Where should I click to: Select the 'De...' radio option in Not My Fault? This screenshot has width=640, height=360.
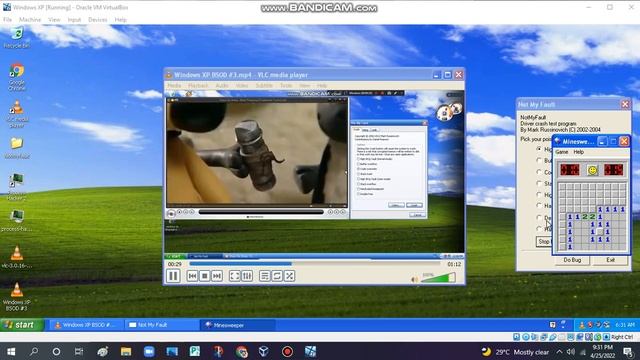539,217
